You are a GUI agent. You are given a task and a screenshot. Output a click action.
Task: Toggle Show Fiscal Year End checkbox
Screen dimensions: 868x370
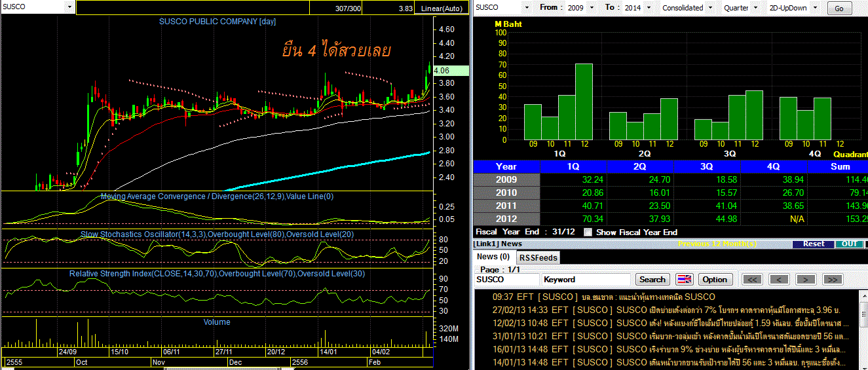[588, 232]
